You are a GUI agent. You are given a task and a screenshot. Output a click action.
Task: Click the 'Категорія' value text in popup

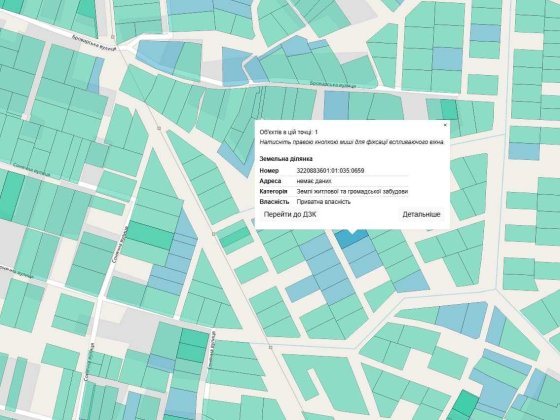pyautogui.click(x=352, y=191)
